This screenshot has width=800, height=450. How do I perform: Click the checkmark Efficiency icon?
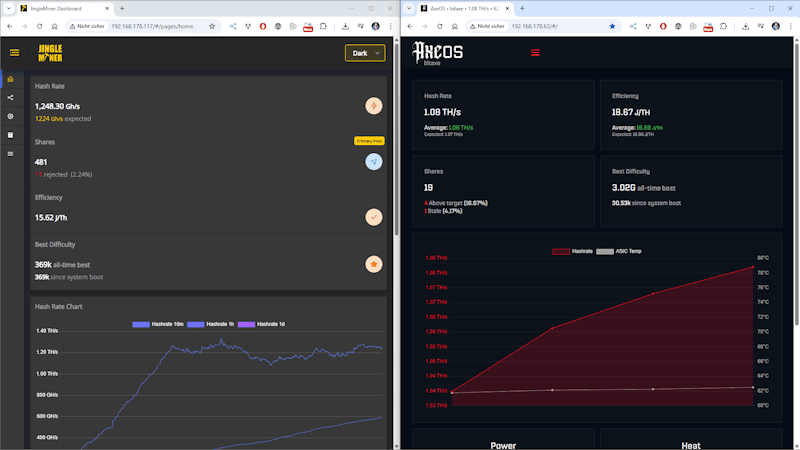pyautogui.click(x=373, y=216)
